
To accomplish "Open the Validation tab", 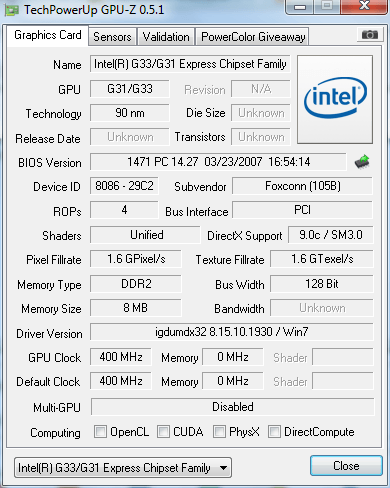I will (166, 37).
